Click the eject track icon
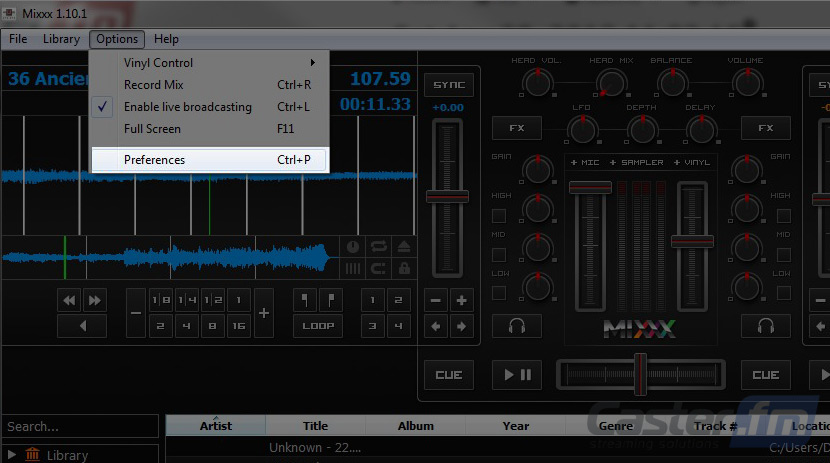This screenshot has height=463, width=830. coord(404,247)
